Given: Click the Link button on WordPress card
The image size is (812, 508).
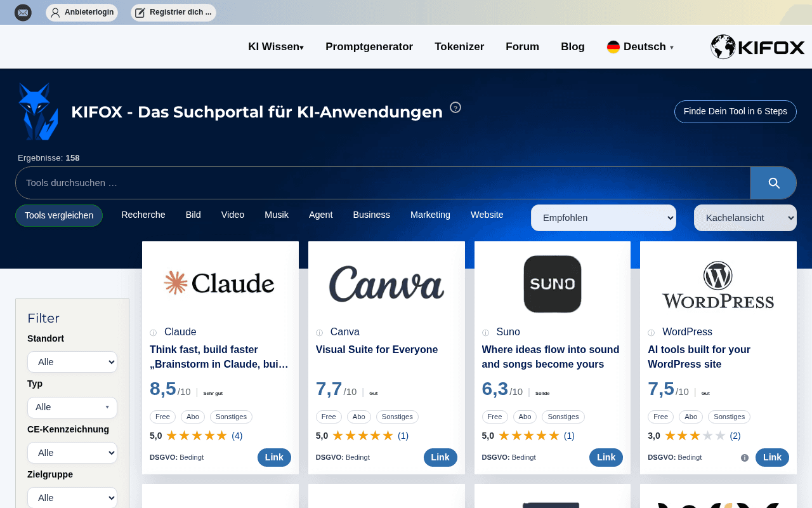Looking at the screenshot, I should pos(772,457).
